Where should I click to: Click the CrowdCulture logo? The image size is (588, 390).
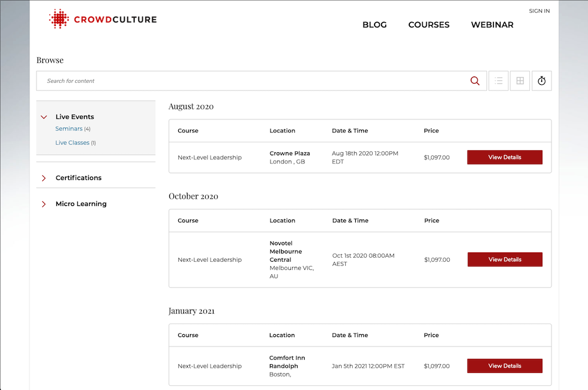pos(103,19)
